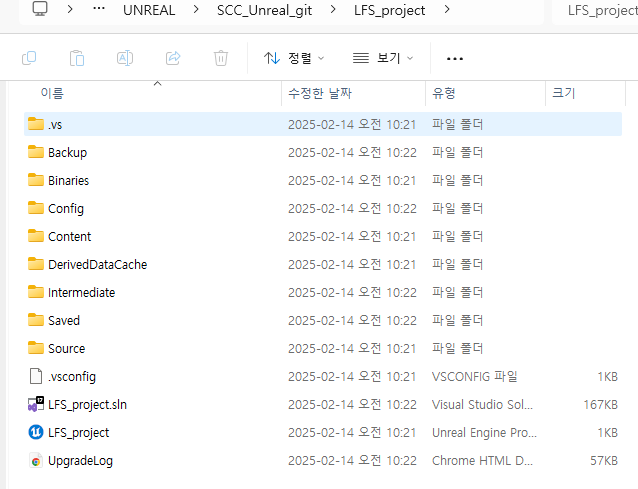Select the Intermediate folder icon
Image resolution: width=638 pixels, height=489 pixels.
[x=36, y=292]
